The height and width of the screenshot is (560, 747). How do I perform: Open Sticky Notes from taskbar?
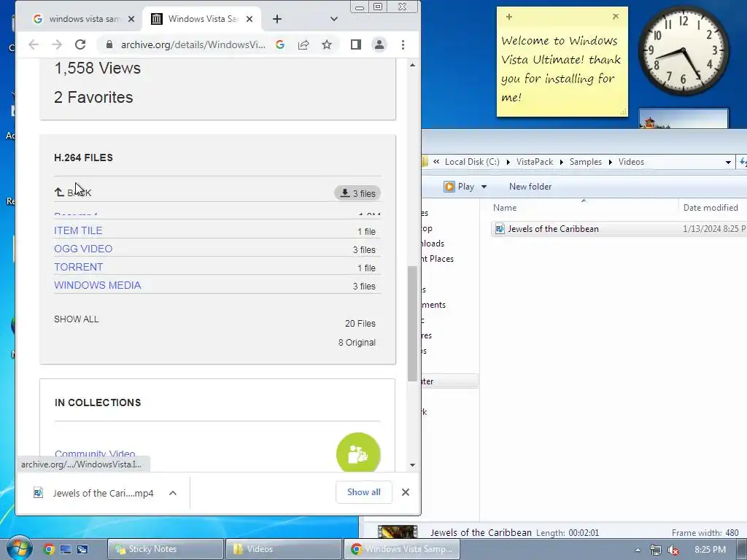166,549
